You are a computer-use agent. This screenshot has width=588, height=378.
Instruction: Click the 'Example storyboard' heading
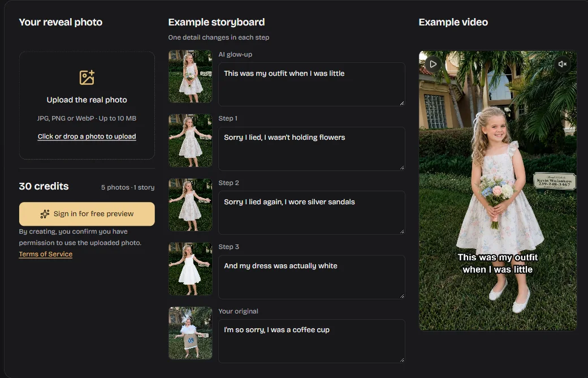click(217, 22)
